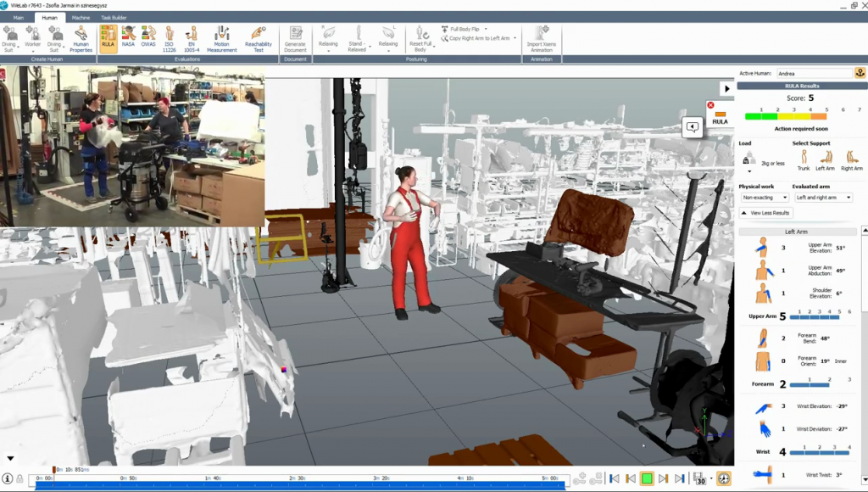
Task: Open the Physical work dropdown
Action: click(x=763, y=198)
